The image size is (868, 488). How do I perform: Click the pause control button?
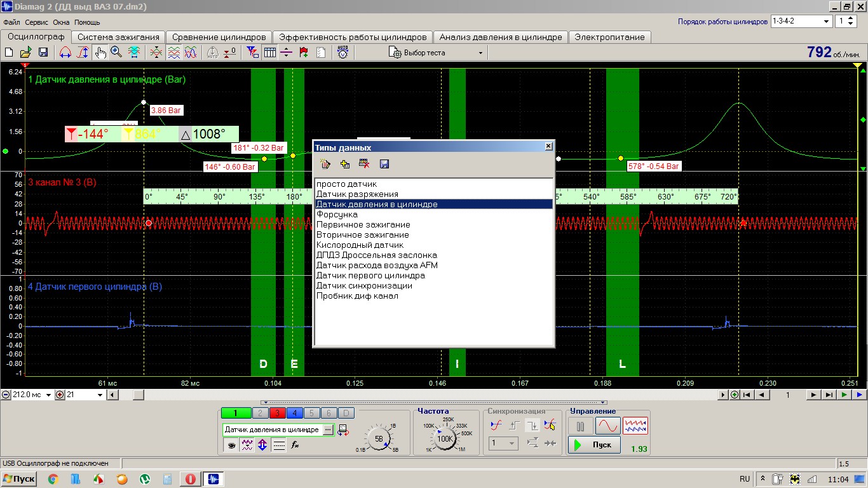click(x=580, y=426)
